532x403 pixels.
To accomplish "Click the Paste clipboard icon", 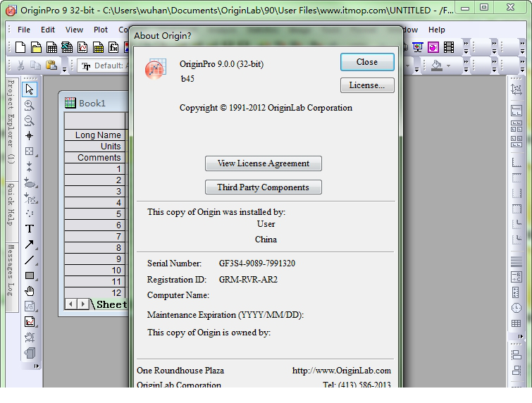I will point(51,65).
